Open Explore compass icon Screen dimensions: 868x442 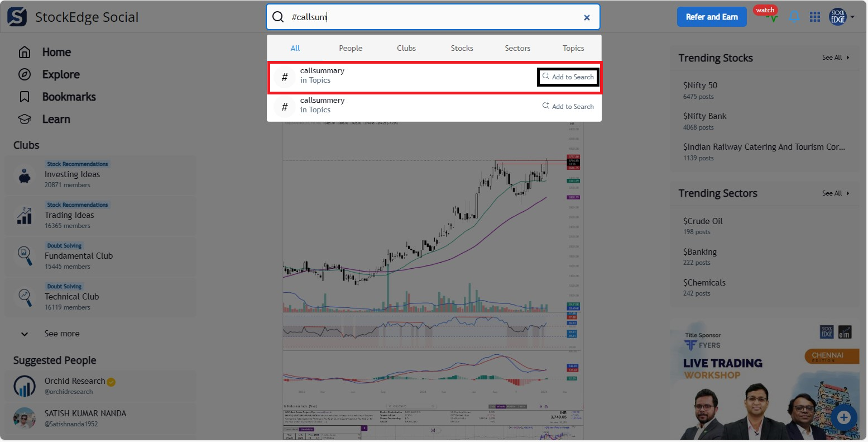click(25, 75)
